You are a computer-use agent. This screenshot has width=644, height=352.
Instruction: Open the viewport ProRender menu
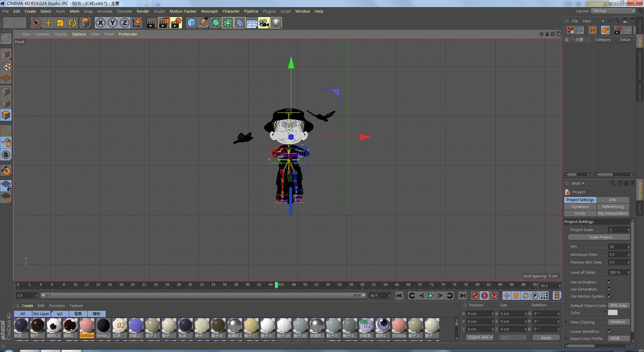coord(128,34)
